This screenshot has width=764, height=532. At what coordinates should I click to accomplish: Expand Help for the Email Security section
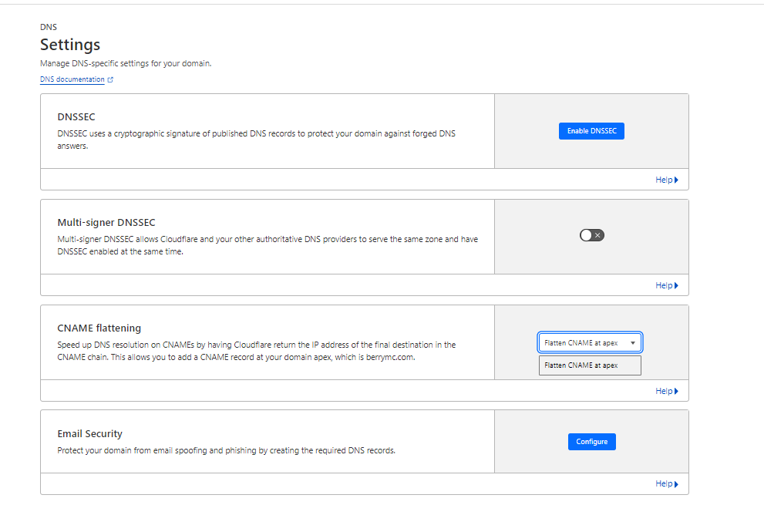pyautogui.click(x=665, y=483)
